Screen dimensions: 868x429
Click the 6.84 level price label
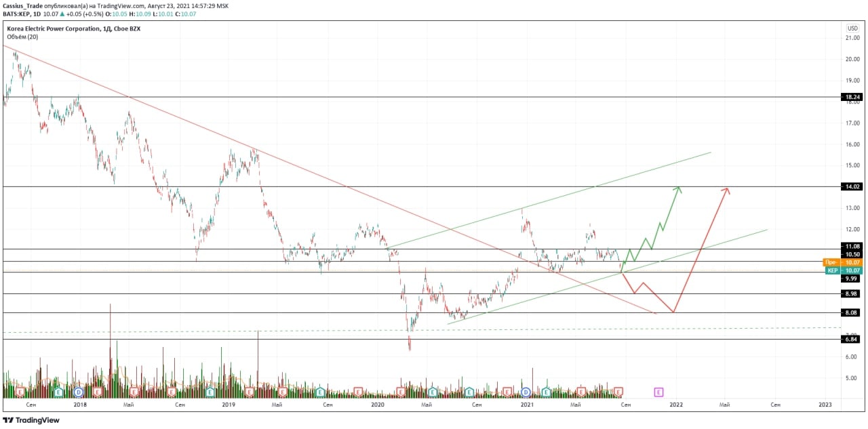click(x=852, y=339)
